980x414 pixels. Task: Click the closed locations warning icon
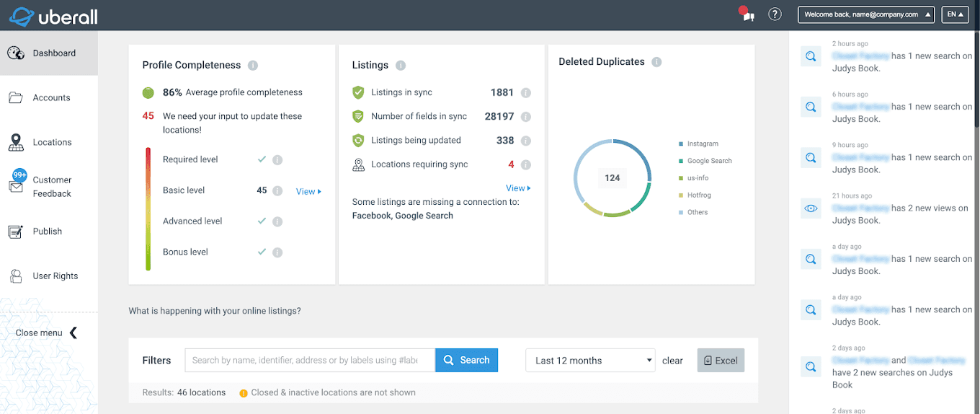click(244, 393)
